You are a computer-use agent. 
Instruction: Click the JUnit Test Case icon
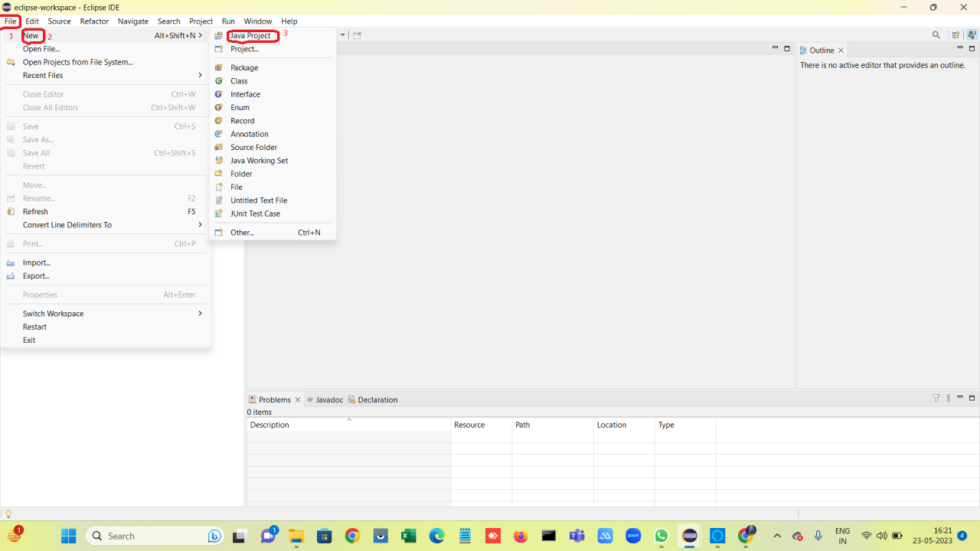point(218,214)
